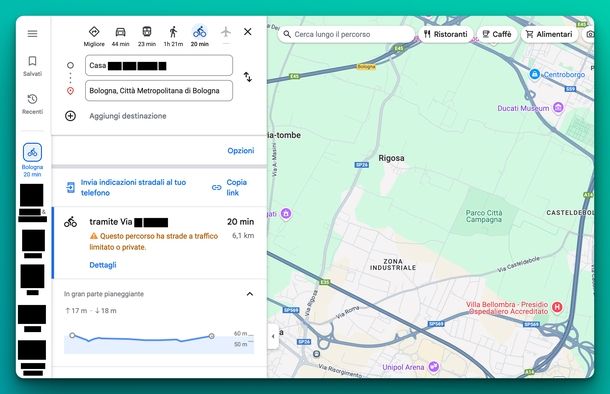Swap origin and destination

point(248,77)
